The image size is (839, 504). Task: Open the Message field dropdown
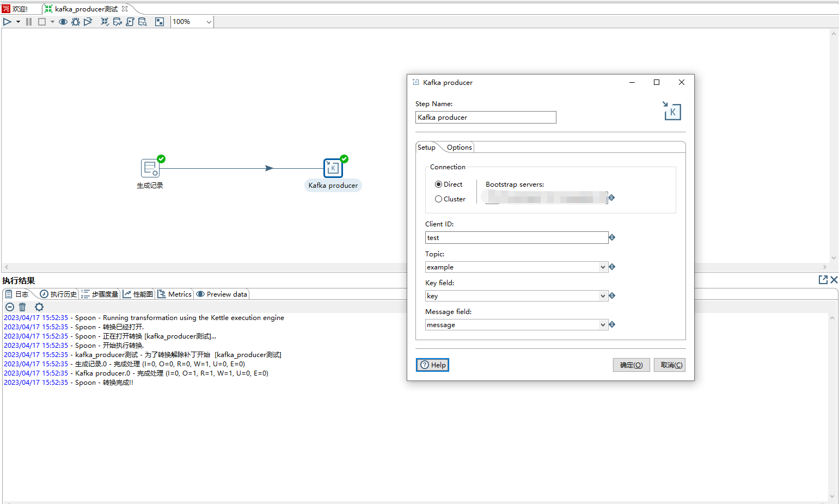coord(602,324)
